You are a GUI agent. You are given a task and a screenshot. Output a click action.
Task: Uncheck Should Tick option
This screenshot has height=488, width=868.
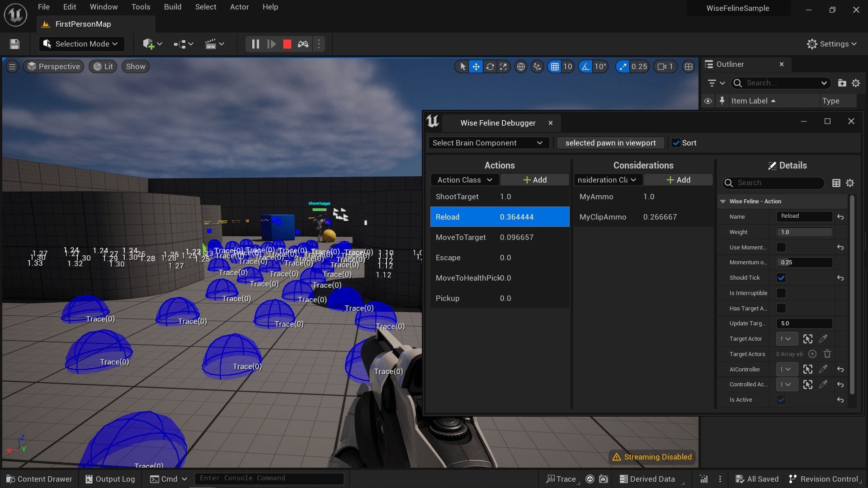pyautogui.click(x=781, y=278)
